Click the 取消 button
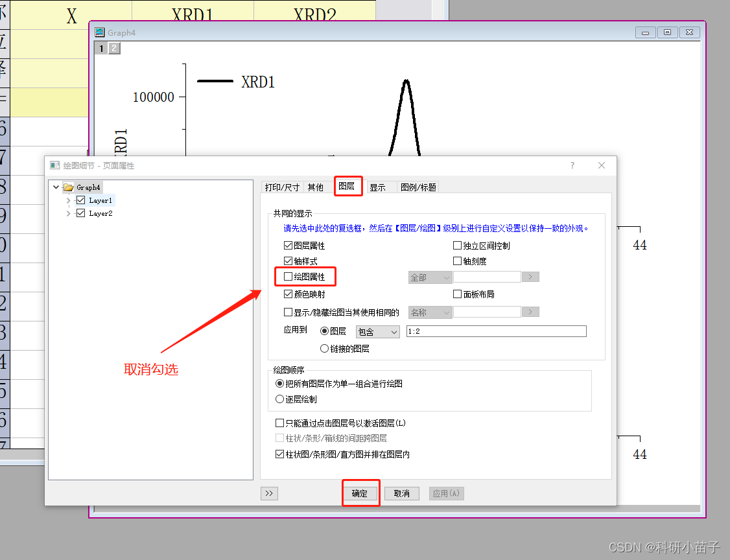730x560 pixels. coord(402,493)
